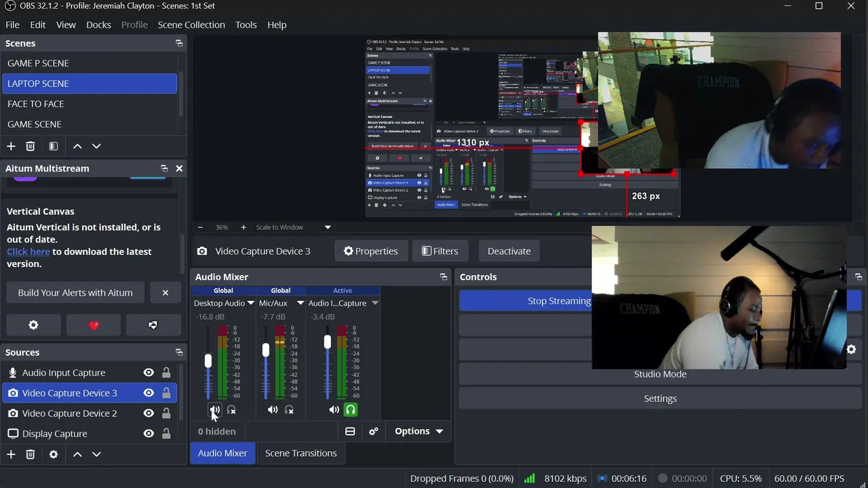Move the selected scene up
The image size is (868, 488).
[77, 146]
